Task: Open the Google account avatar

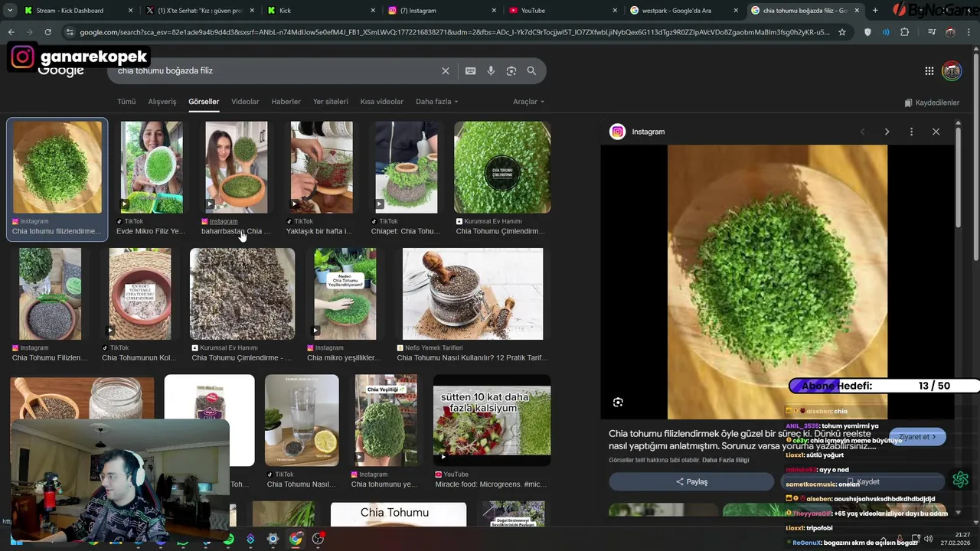Action: (952, 71)
